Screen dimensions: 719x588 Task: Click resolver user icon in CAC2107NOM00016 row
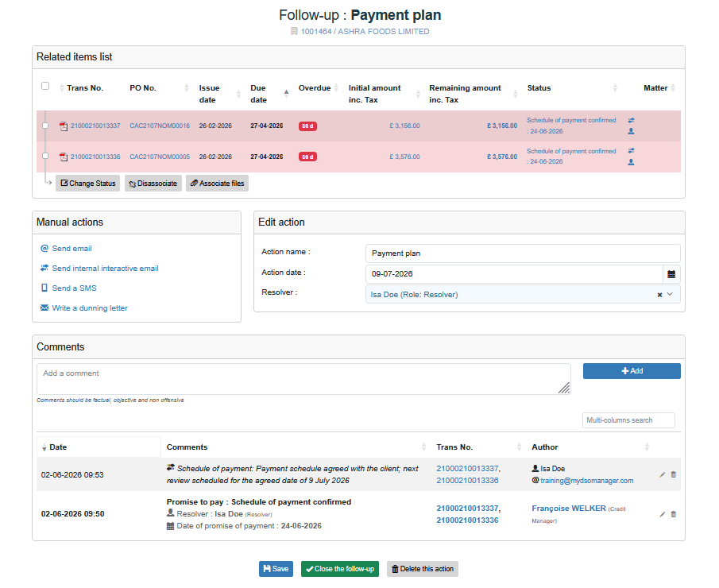[631, 131]
